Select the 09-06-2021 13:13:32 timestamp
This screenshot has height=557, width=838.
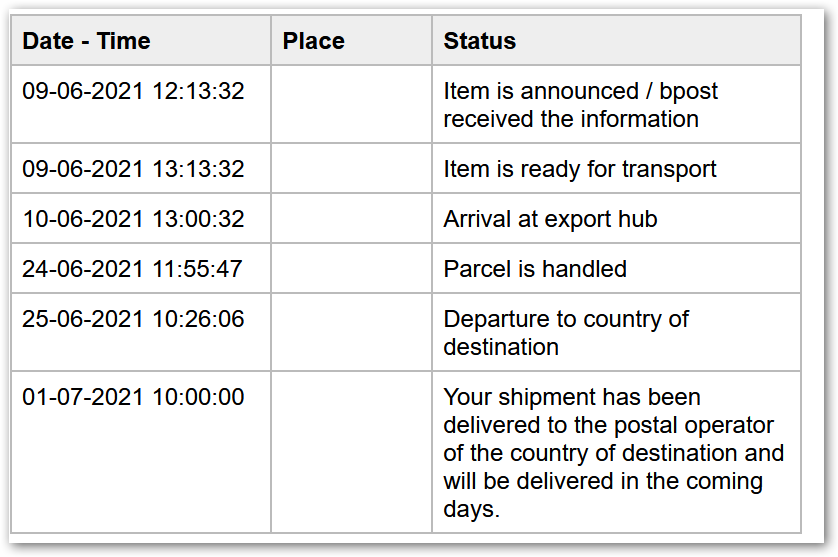click(x=133, y=169)
